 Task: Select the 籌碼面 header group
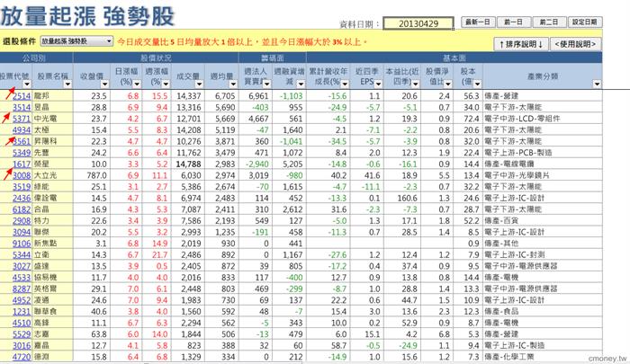[x=273, y=58]
